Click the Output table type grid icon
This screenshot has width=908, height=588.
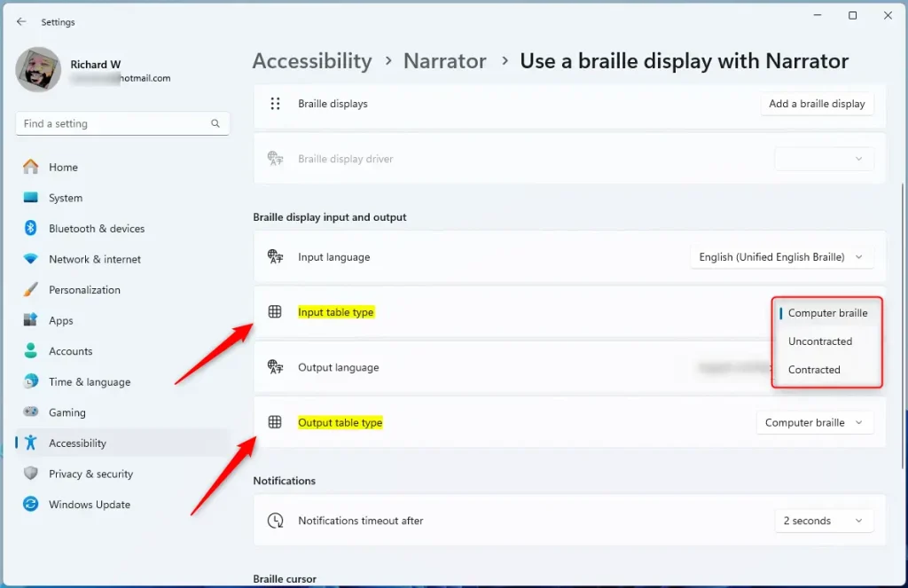[x=275, y=422]
